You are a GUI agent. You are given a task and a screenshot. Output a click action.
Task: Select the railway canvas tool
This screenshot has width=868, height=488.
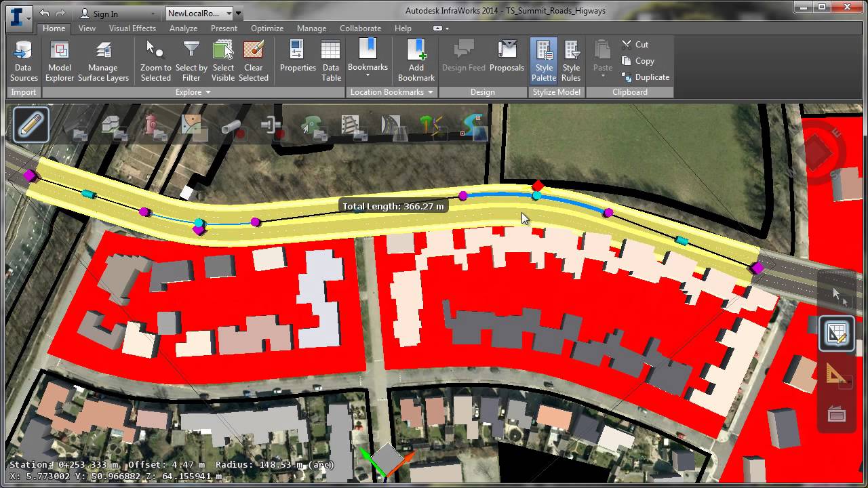point(351,127)
